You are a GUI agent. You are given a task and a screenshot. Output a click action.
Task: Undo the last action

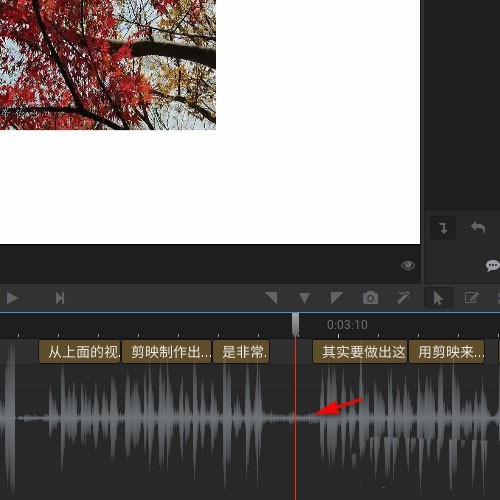point(478,228)
